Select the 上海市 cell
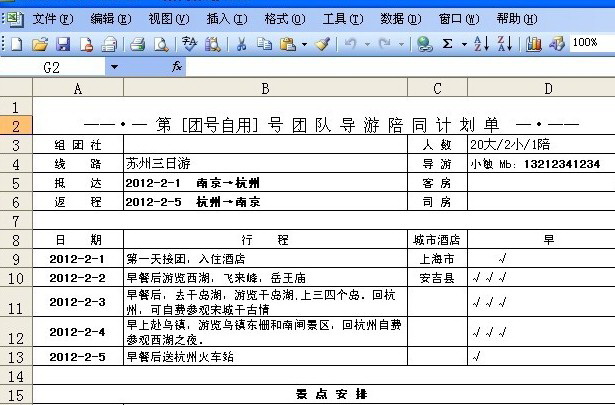Image resolution: width=615 pixels, height=405 pixels. (437, 258)
